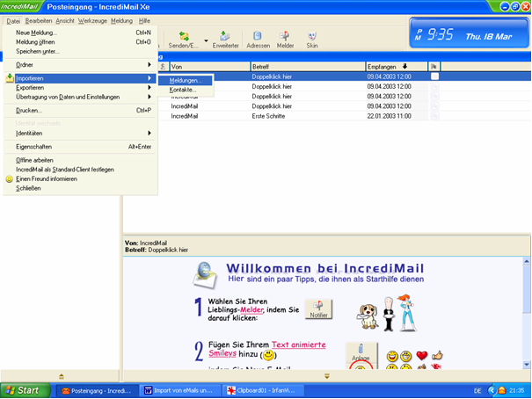Click the Notifier button in the welcome message
Viewport: 532px width, 399px height.
click(x=318, y=309)
